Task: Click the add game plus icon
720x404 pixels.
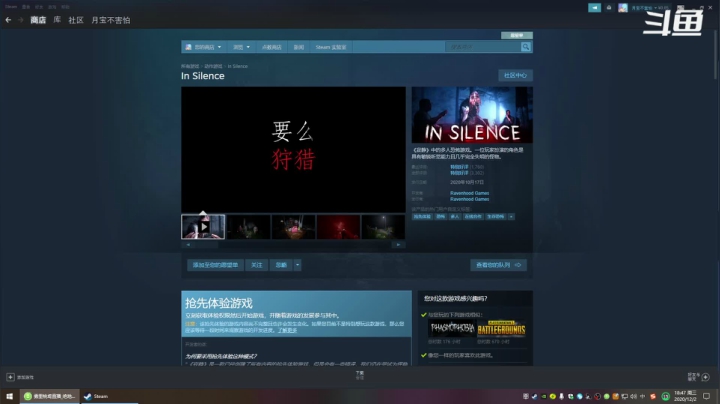Action: click(10, 377)
